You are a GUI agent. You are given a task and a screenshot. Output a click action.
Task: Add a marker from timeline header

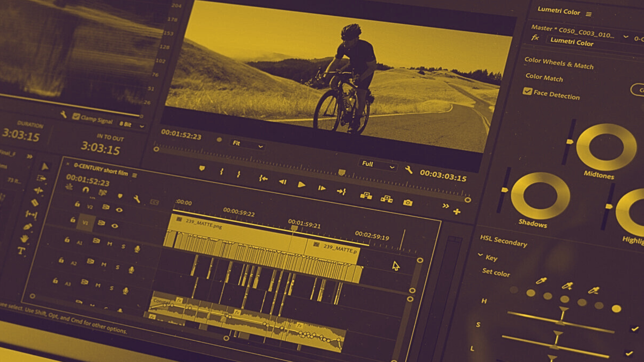tap(120, 196)
